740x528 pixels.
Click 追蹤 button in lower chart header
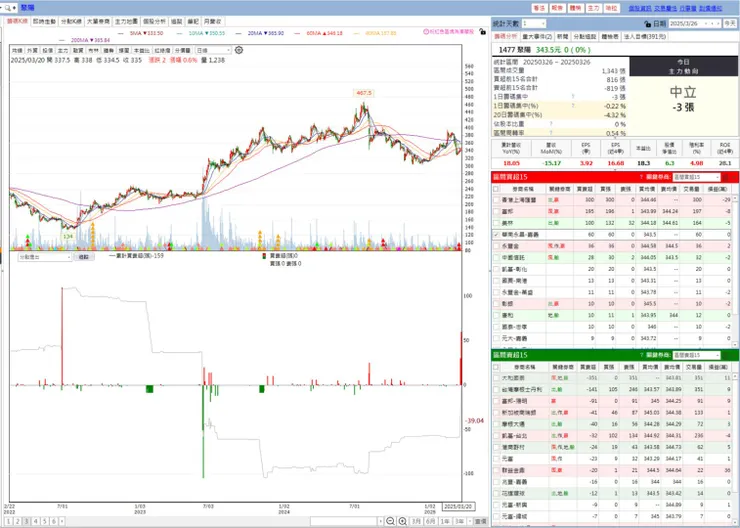(x=84, y=257)
